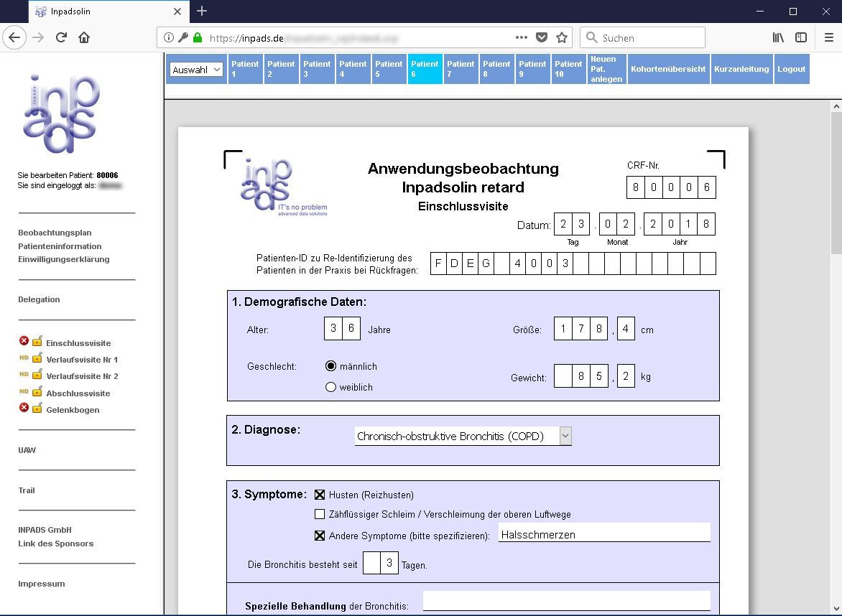Open the UAW link
This screenshot has height=616, width=842.
[x=27, y=450]
